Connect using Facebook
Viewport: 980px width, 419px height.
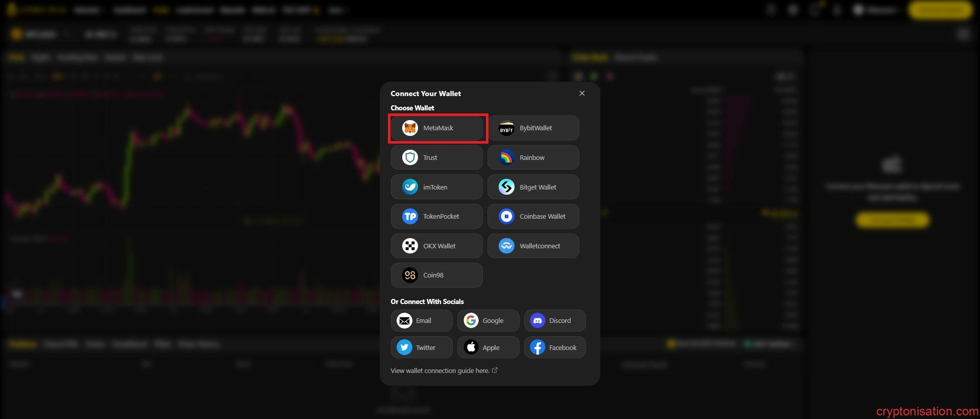pos(554,347)
